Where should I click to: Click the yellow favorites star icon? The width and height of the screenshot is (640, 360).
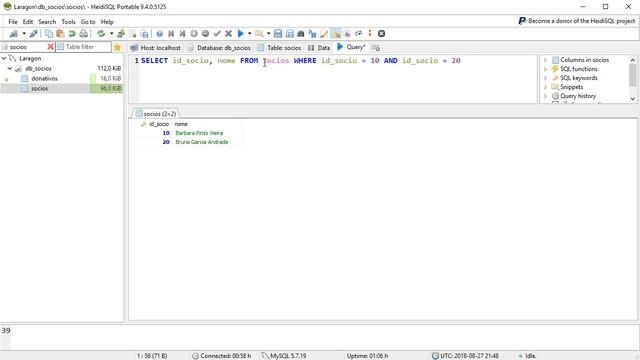click(x=117, y=47)
